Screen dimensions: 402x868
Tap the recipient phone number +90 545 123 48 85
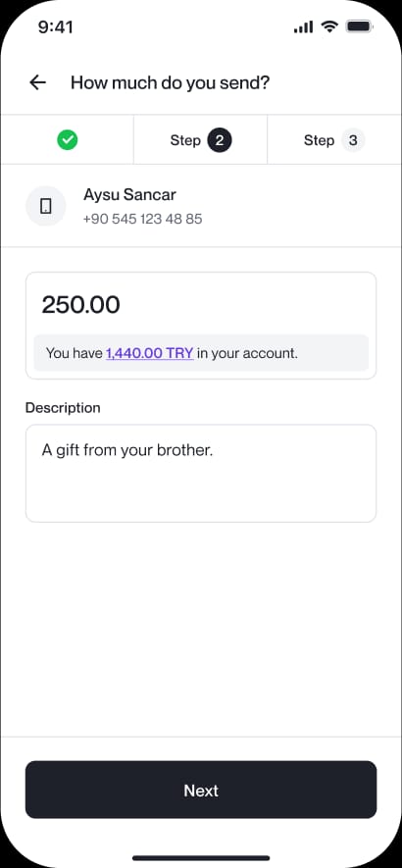point(143,220)
